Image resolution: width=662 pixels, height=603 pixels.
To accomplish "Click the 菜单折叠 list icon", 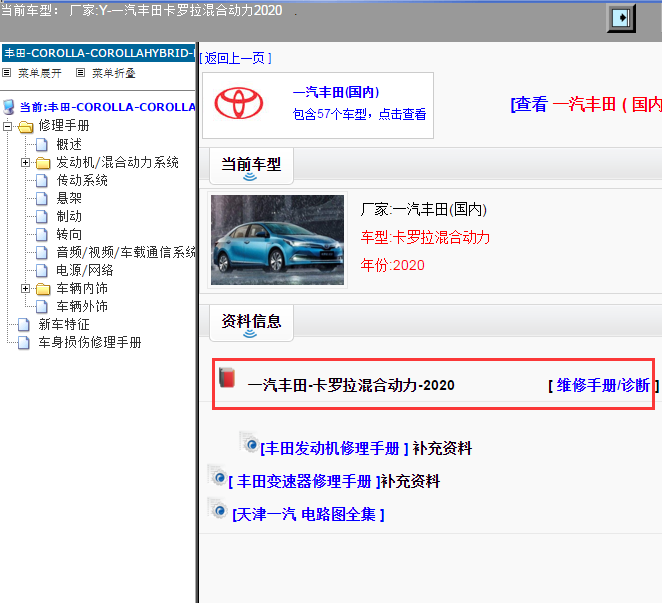I will (x=80, y=73).
